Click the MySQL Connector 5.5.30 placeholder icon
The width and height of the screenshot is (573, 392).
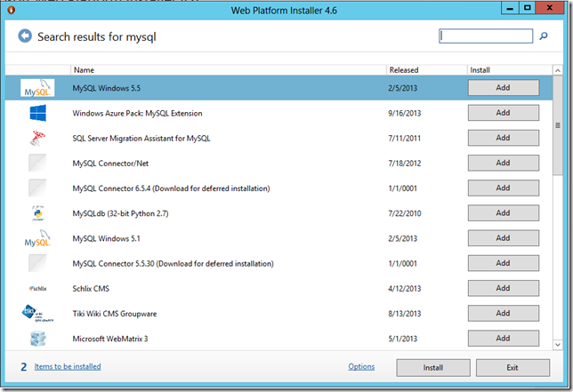(37, 263)
